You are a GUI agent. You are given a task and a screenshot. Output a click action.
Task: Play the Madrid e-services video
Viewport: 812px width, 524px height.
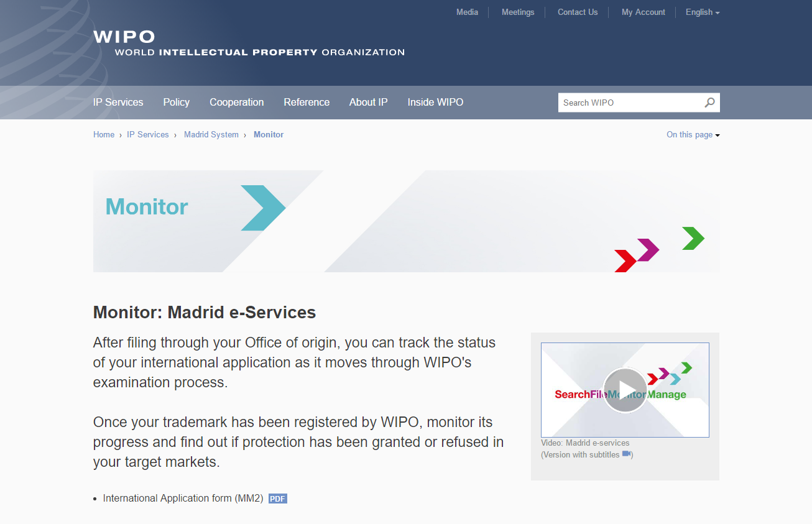(x=625, y=390)
